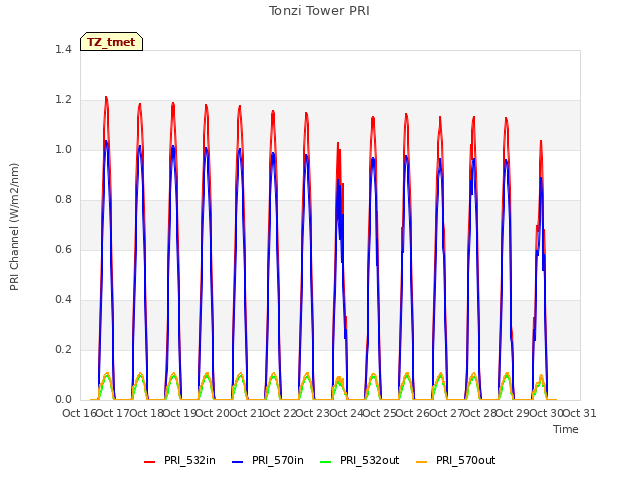Toggle the PRI_570out legend entry
This screenshot has width=640, height=480.
(x=456, y=460)
